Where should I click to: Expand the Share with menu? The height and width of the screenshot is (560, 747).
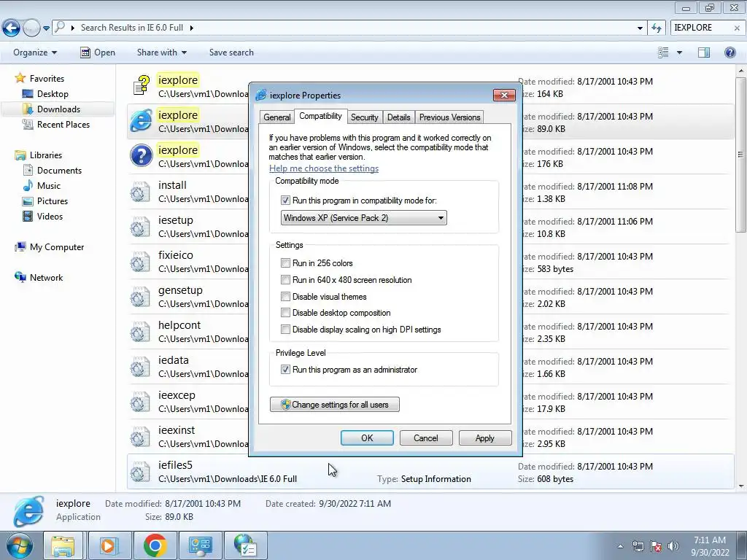click(x=161, y=52)
